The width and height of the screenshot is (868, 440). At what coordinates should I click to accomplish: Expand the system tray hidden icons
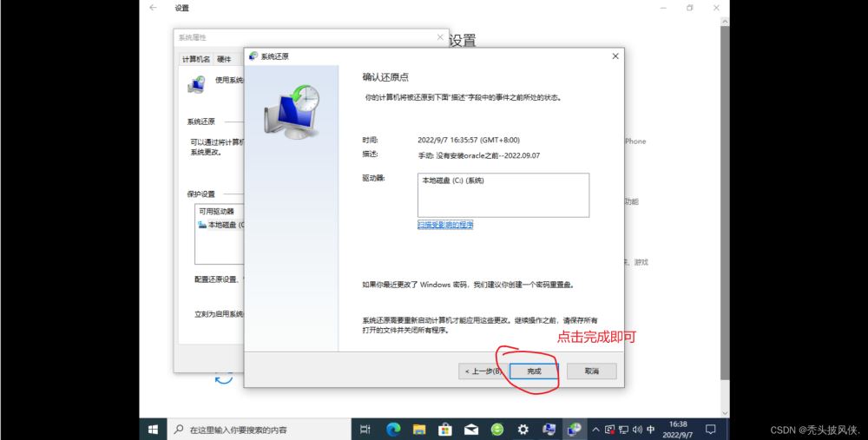coord(595,429)
